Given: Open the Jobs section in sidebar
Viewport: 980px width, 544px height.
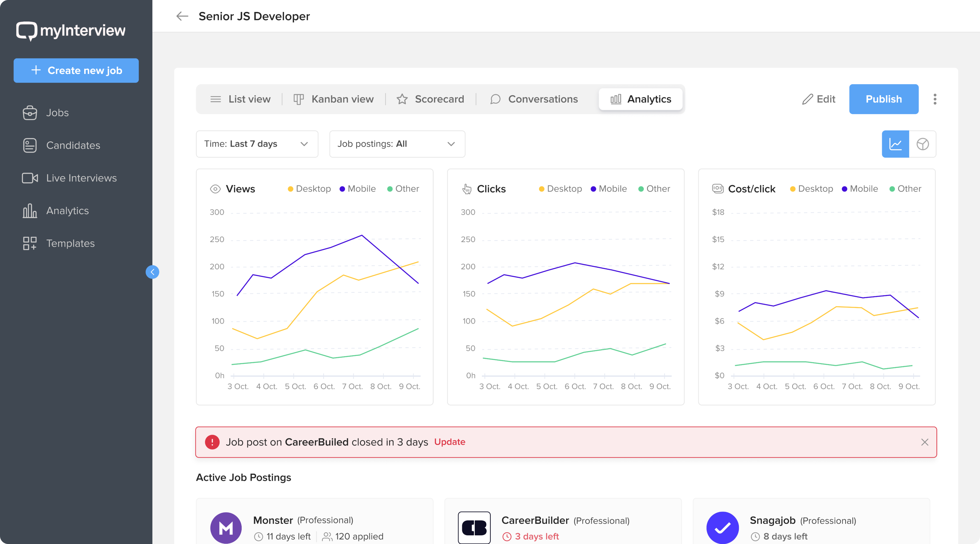Looking at the screenshot, I should [57, 113].
